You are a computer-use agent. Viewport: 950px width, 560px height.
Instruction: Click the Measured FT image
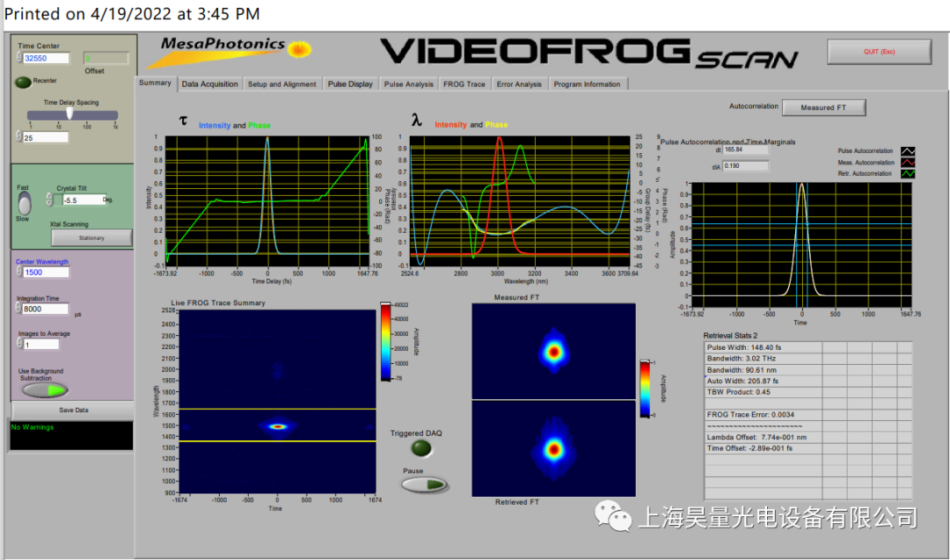tap(553, 351)
